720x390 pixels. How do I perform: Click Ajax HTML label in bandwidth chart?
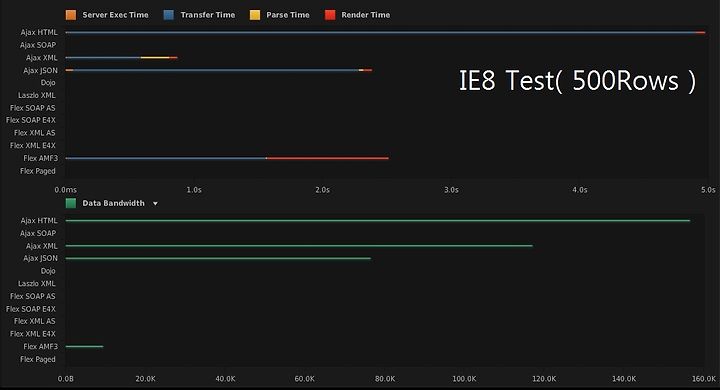click(39, 220)
